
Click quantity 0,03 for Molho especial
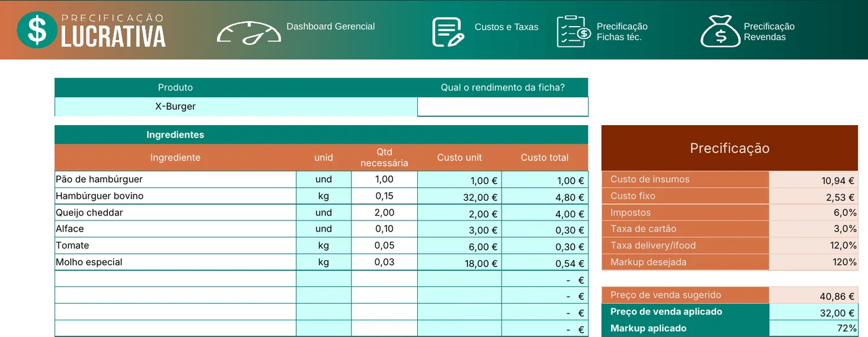click(x=384, y=262)
